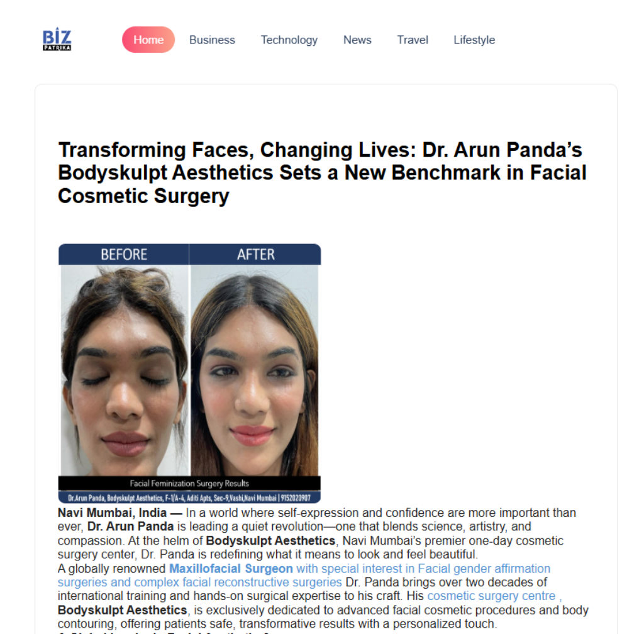
Task: Click Bodyskulpt Aesthetics before 'is exclusively dedicated'
Action: click(123, 610)
